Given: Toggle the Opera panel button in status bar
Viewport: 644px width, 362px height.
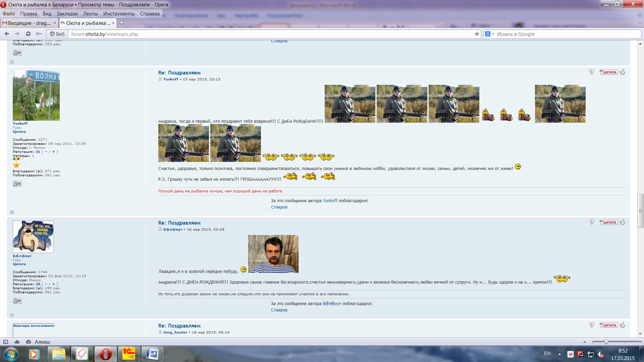Looking at the screenshot, I should (6, 342).
